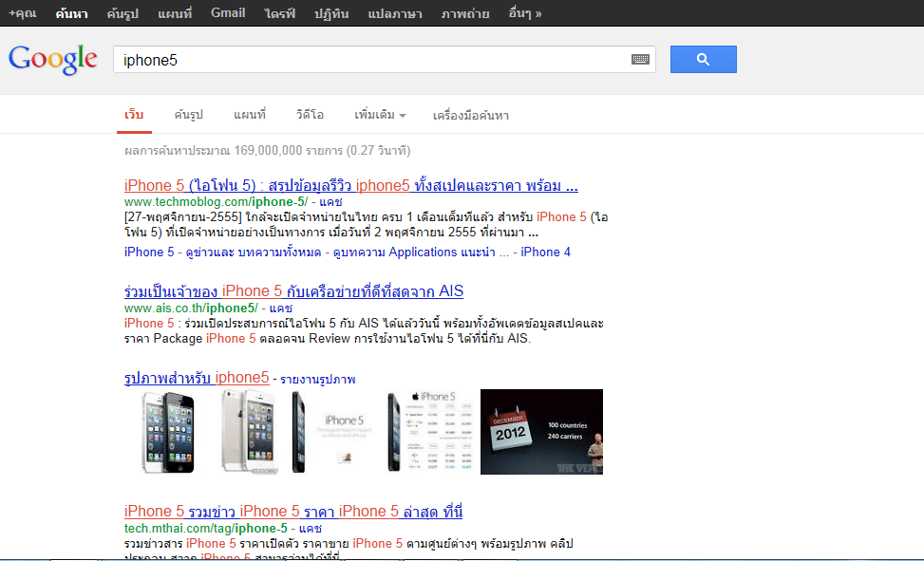Open ไดรฟ์ in the top bar
The image size is (924, 561).
(280, 13)
